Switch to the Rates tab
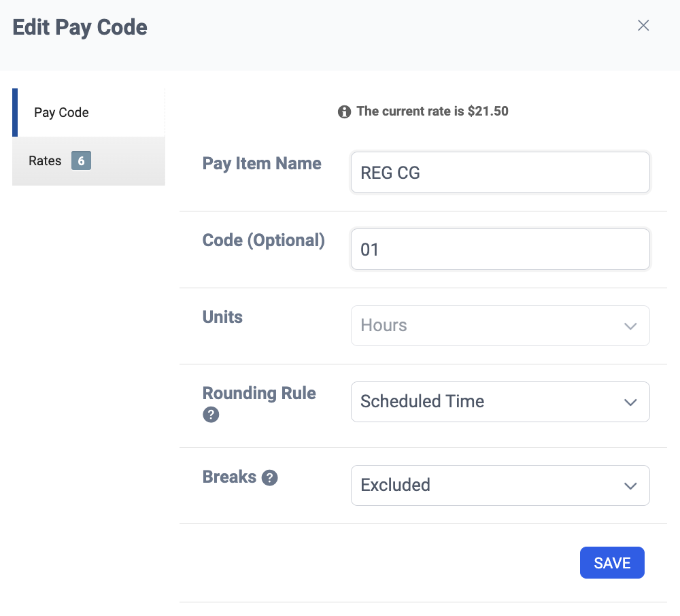 click(88, 161)
